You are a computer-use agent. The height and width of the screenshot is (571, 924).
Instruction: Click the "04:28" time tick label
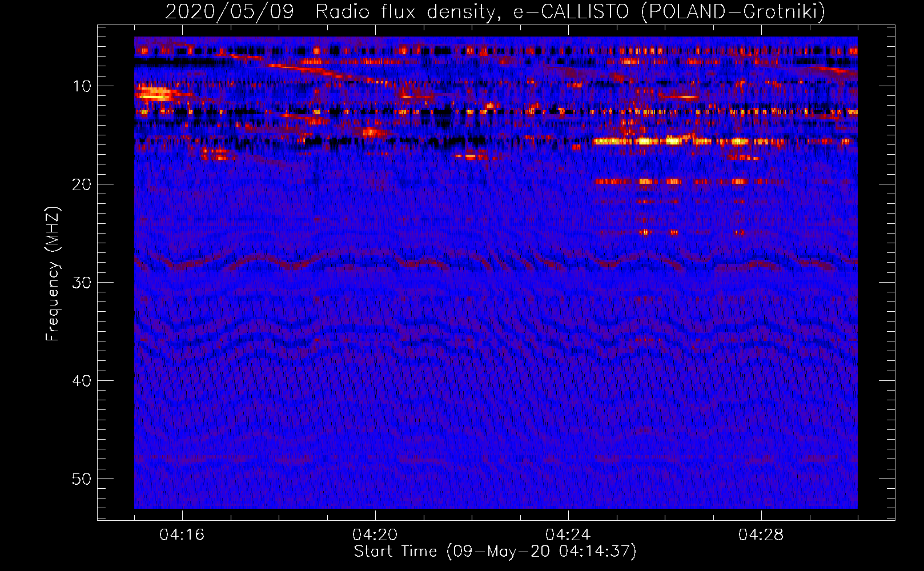[761, 535]
